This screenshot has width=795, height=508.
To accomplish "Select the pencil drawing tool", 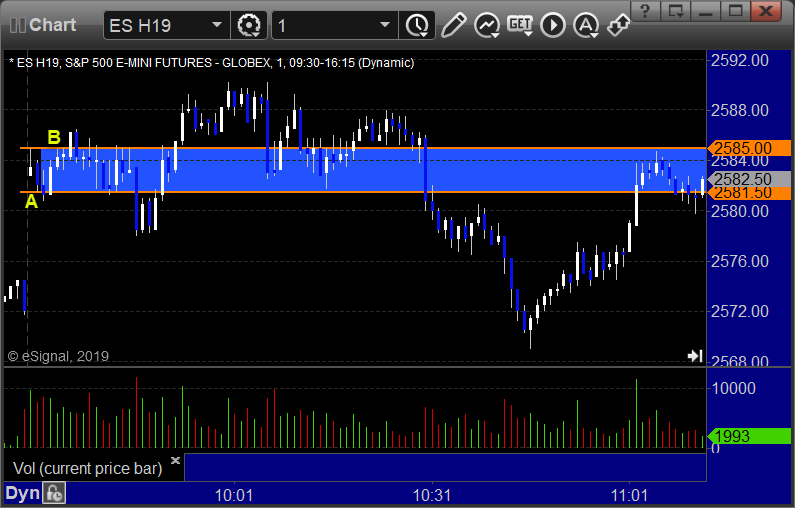I will [x=453, y=25].
